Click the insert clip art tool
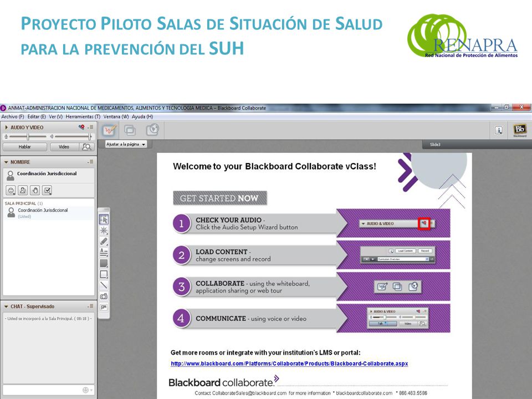This screenshot has width=532, height=399. coord(104,307)
